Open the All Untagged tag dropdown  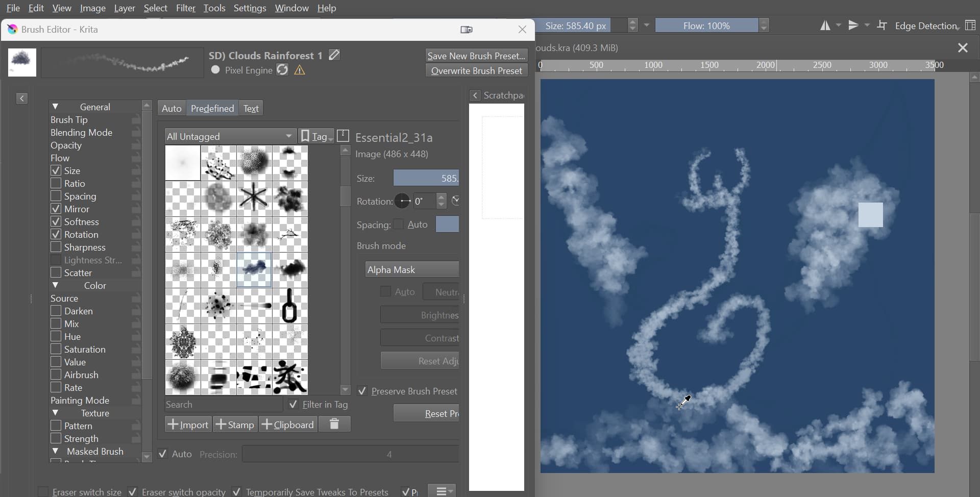click(x=230, y=136)
